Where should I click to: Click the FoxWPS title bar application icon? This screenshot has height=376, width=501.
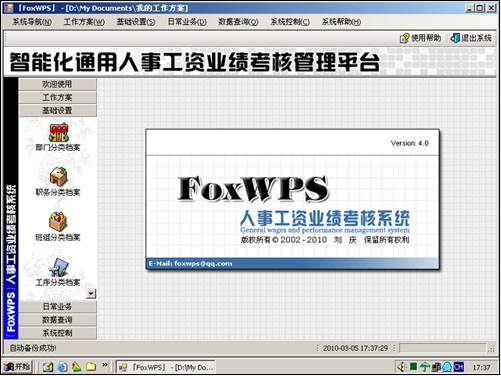(x=8, y=7)
